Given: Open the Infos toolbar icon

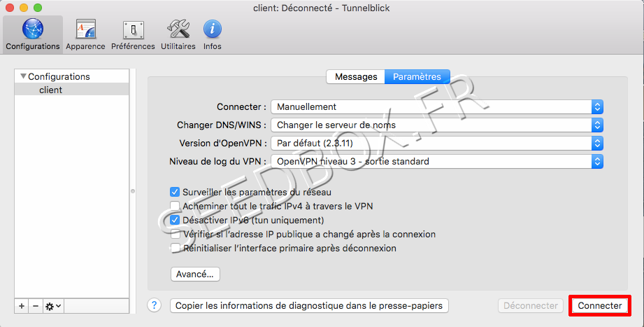Looking at the screenshot, I should point(213,34).
